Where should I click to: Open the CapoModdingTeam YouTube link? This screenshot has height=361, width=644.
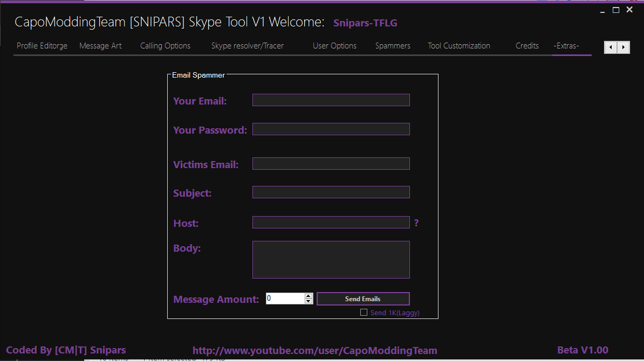coord(315,351)
